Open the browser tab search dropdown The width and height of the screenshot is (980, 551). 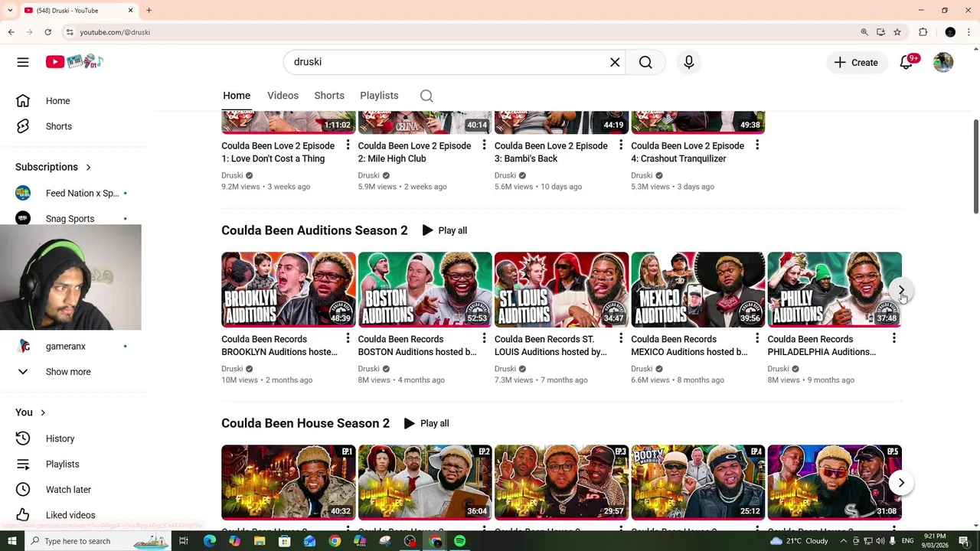click(x=10, y=10)
